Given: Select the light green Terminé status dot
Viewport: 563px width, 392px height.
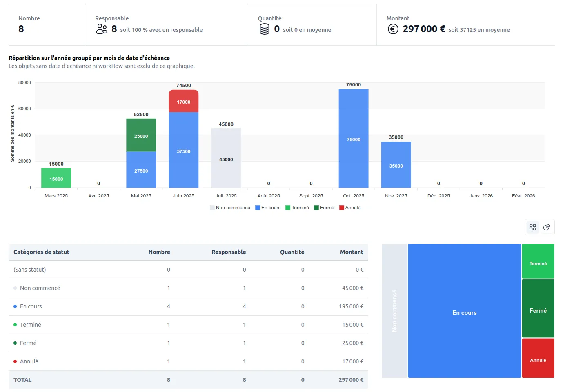Looking at the screenshot, I should [15, 325].
